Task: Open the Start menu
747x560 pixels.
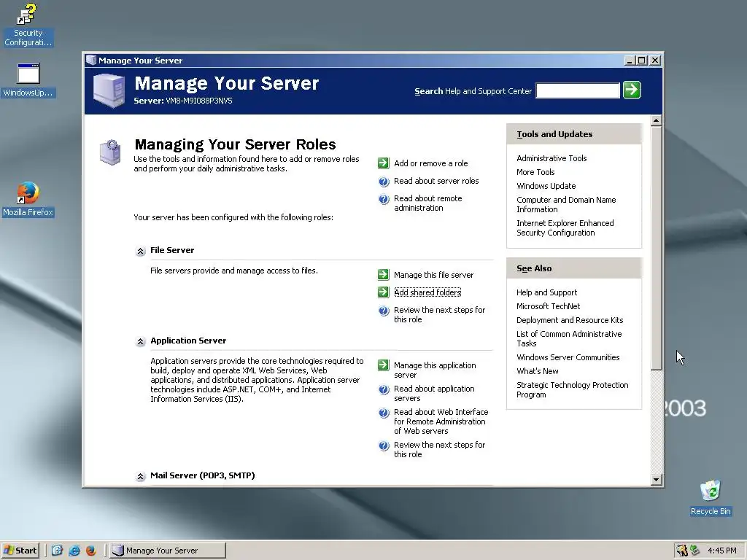Action: coord(20,551)
